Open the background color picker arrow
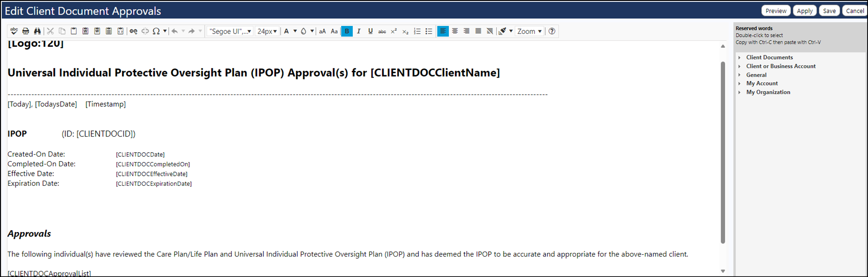868x277 pixels. [312, 31]
